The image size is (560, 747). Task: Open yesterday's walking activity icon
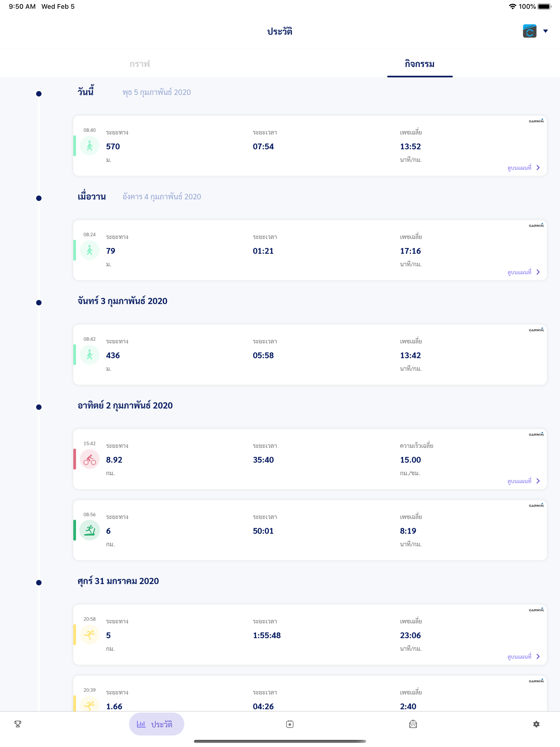pos(89,250)
